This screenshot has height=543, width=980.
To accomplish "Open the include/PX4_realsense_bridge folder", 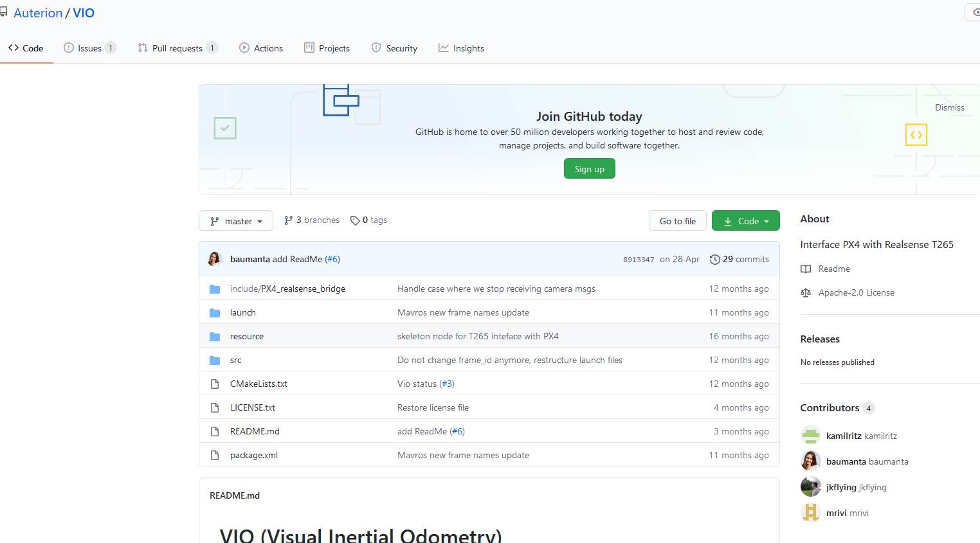I will pos(287,289).
